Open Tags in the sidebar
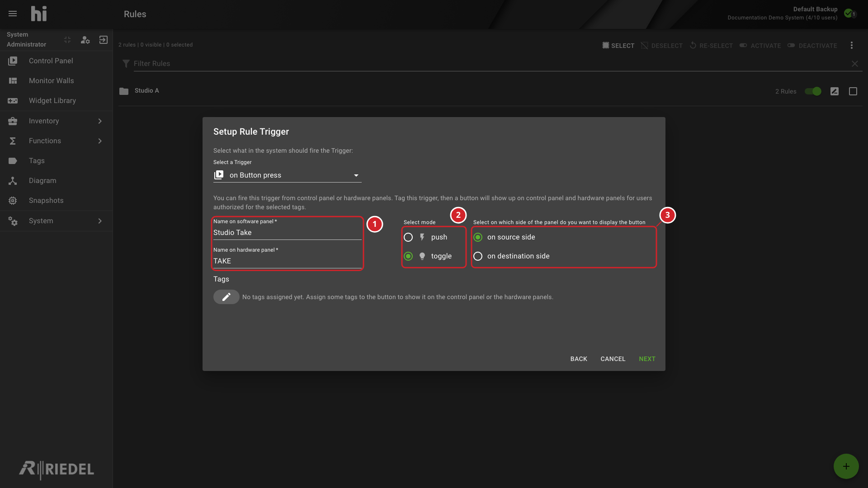This screenshot has width=868, height=488. [56, 161]
